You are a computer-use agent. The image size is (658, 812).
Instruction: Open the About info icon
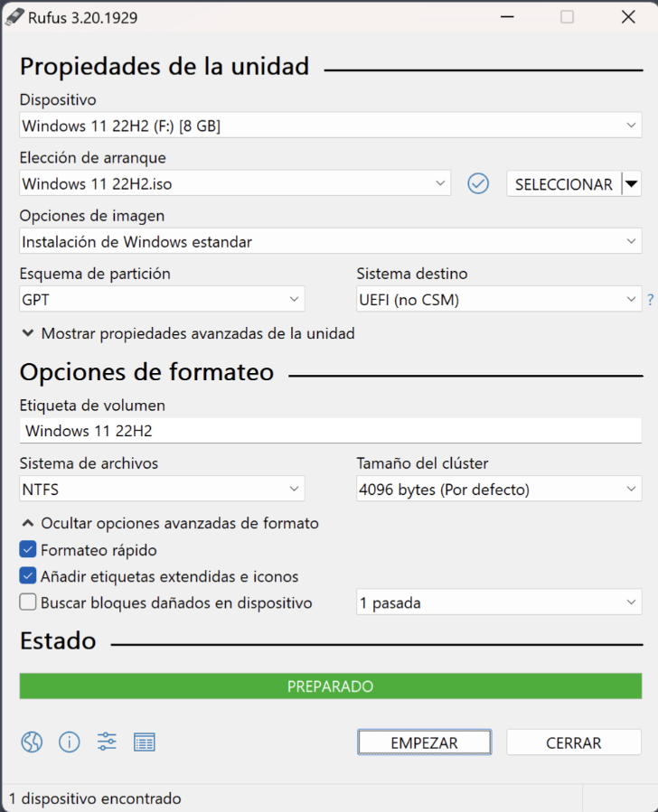coord(69,742)
